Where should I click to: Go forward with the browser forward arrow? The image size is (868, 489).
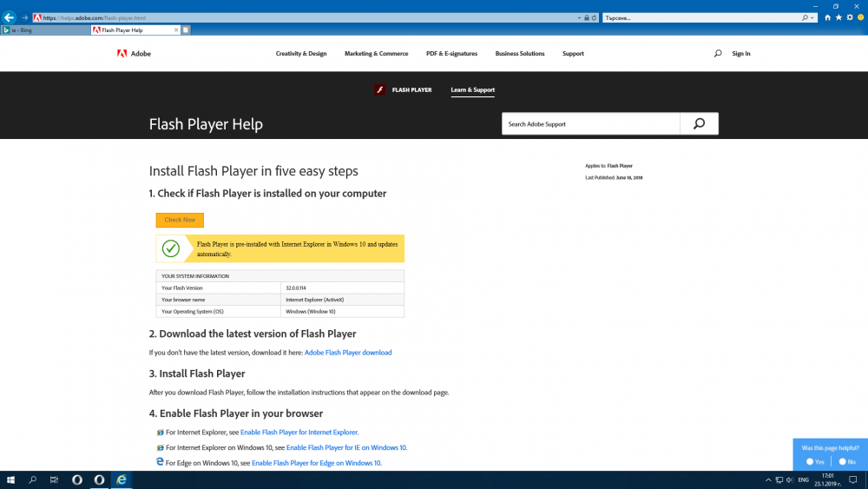pyautogui.click(x=25, y=17)
